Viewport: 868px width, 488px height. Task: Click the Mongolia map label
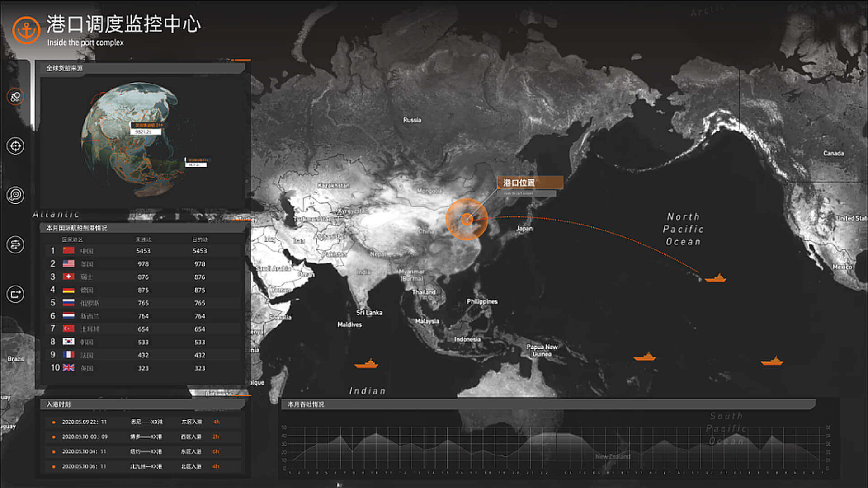429,191
